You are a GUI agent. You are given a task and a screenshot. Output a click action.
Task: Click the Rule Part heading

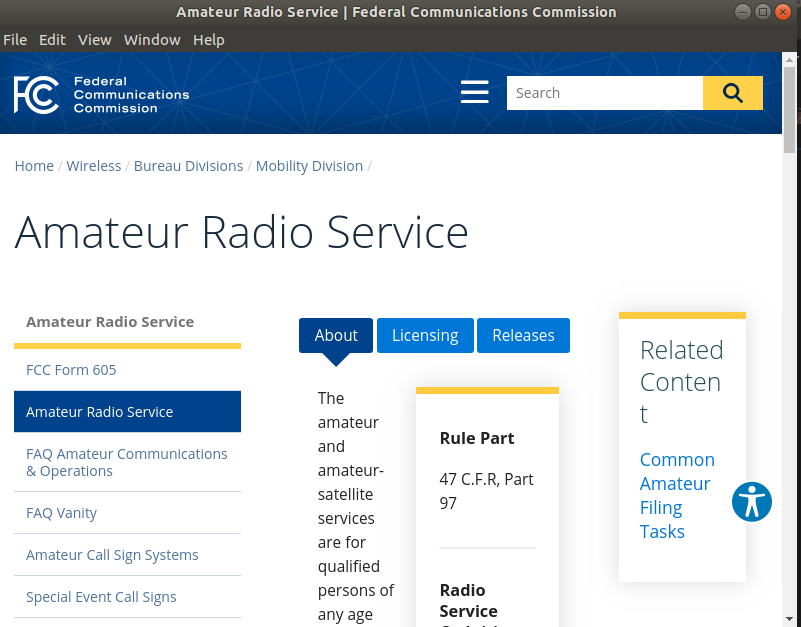pyautogui.click(x=477, y=438)
